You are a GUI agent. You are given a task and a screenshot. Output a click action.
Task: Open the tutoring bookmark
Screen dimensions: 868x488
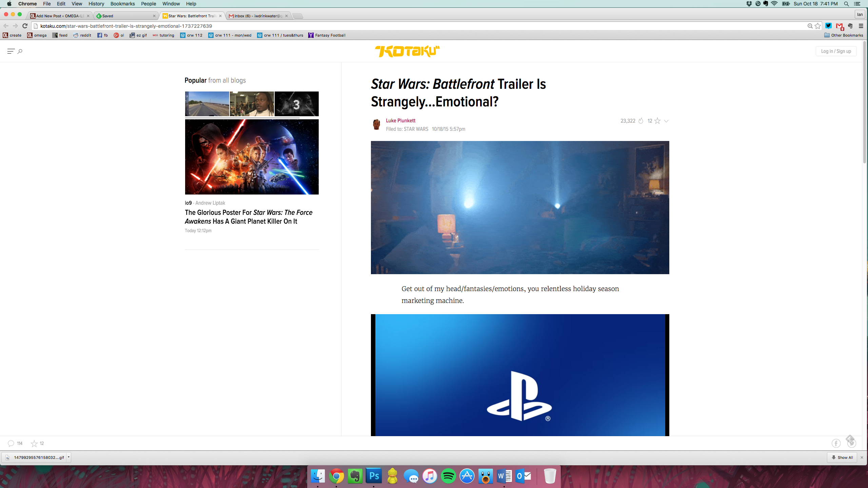click(x=163, y=35)
